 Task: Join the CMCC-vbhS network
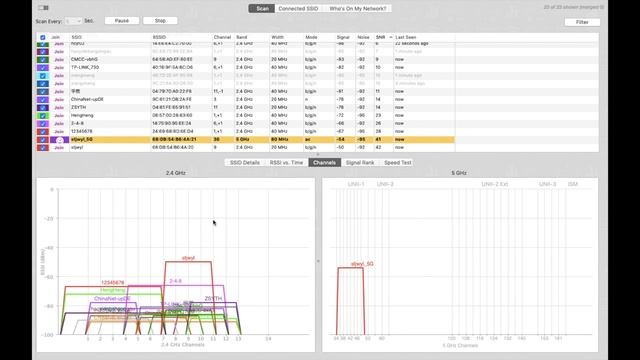point(59,60)
